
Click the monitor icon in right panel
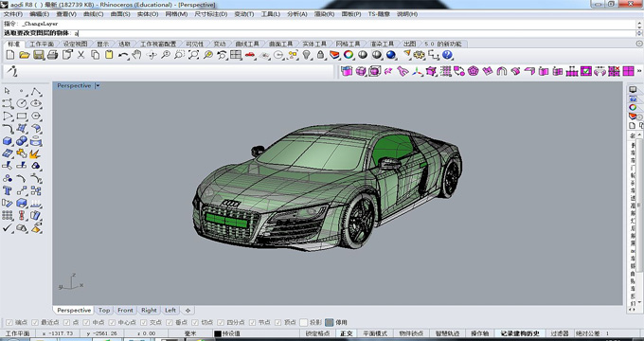633,90
